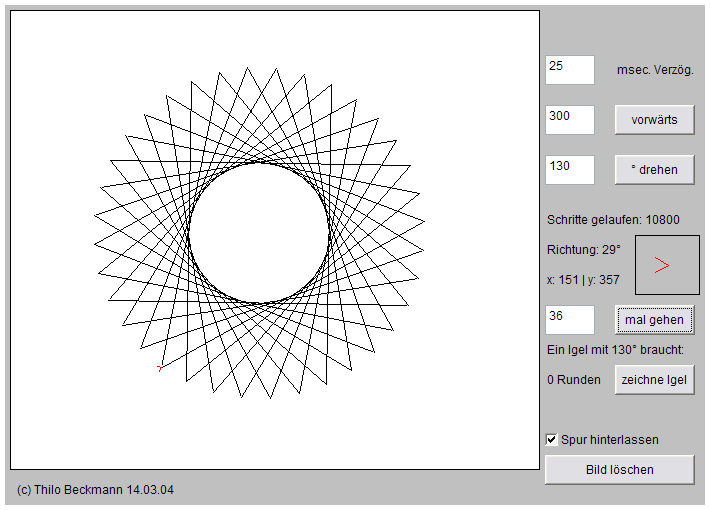This screenshot has height=510, width=710.
Task: Click the '° drehen' rotate button
Action: 654,170
